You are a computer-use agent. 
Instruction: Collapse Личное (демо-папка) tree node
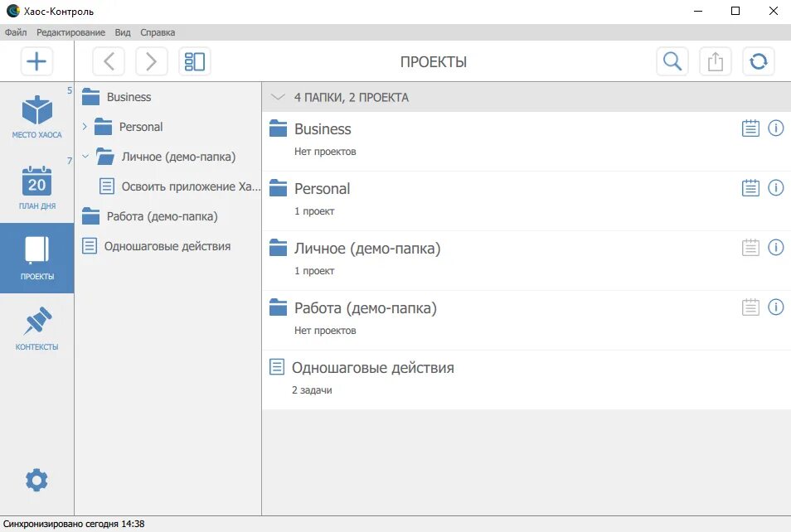click(x=85, y=157)
